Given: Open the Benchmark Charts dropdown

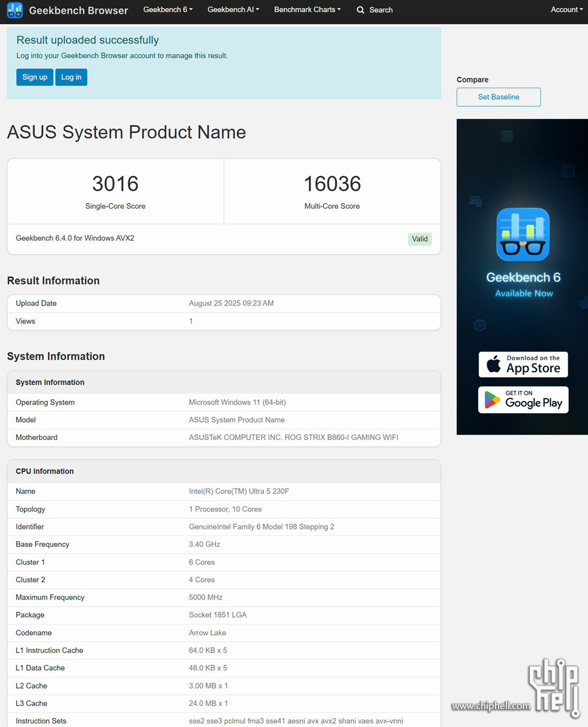Looking at the screenshot, I should coord(307,10).
